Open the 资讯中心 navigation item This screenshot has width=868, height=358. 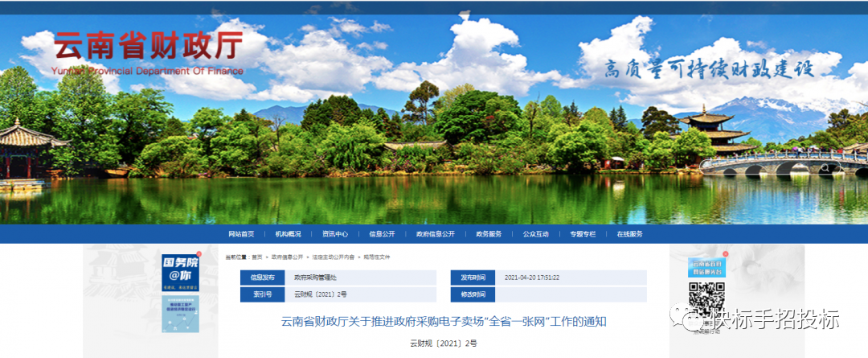click(335, 234)
